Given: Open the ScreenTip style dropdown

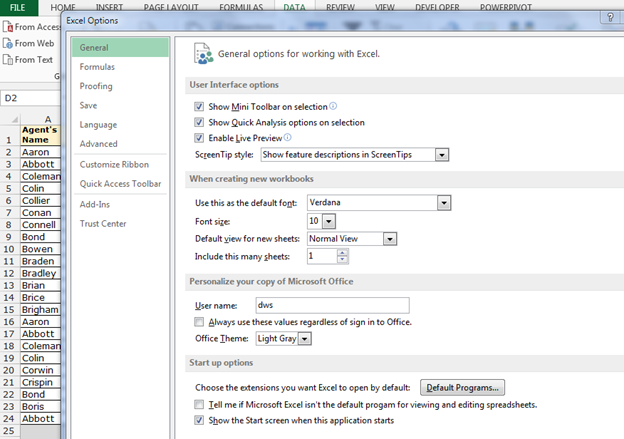Looking at the screenshot, I should (442, 155).
